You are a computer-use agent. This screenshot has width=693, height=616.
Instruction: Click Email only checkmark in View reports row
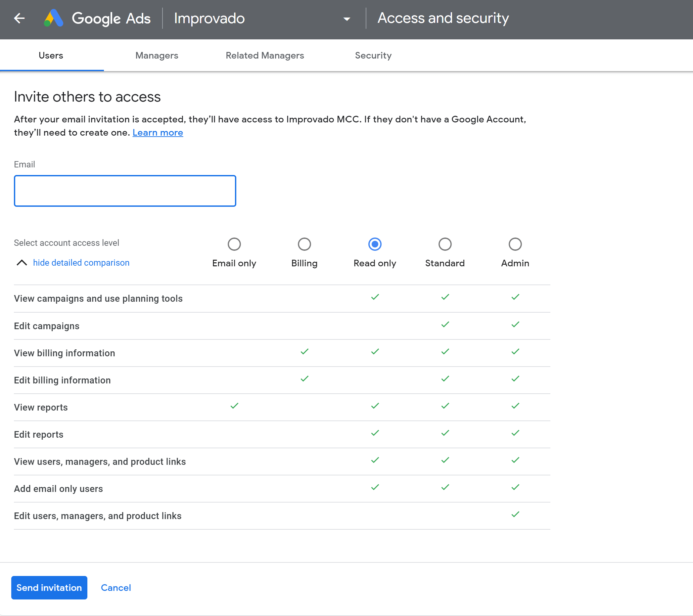pyautogui.click(x=234, y=406)
